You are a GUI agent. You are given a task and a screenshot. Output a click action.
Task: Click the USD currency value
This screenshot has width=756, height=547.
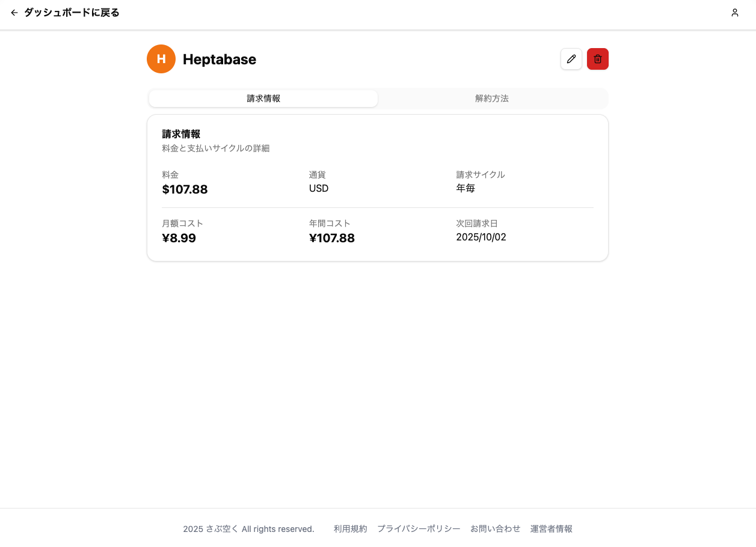pos(319,188)
